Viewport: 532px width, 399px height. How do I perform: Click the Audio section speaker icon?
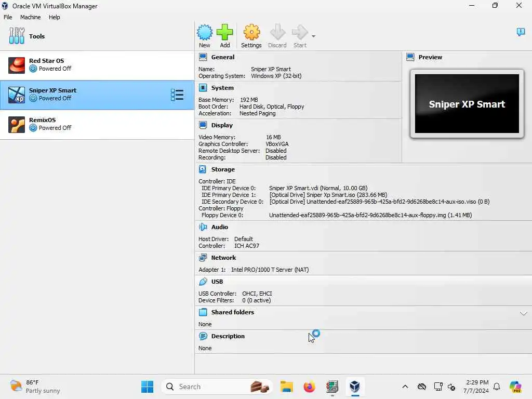click(x=203, y=227)
